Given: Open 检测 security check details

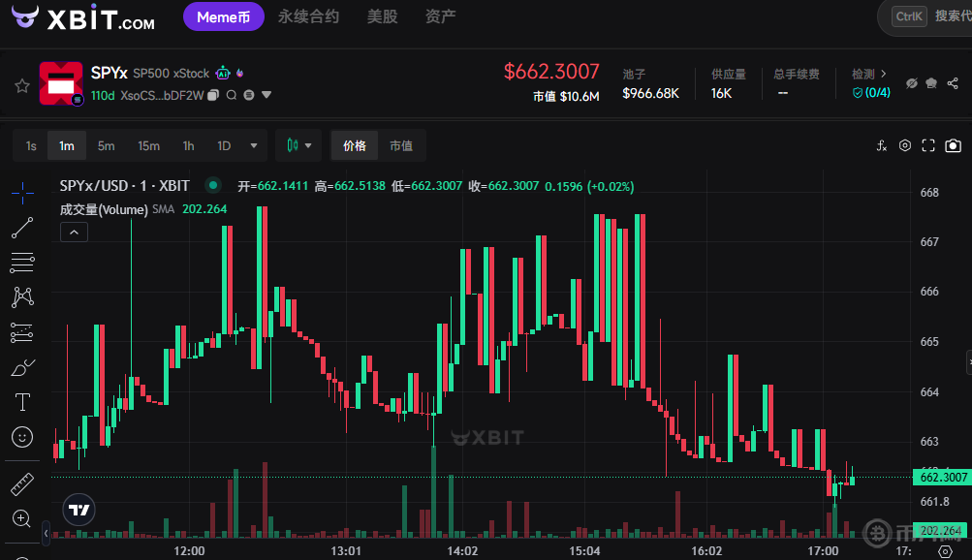Looking at the screenshot, I should tap(868, 74).
